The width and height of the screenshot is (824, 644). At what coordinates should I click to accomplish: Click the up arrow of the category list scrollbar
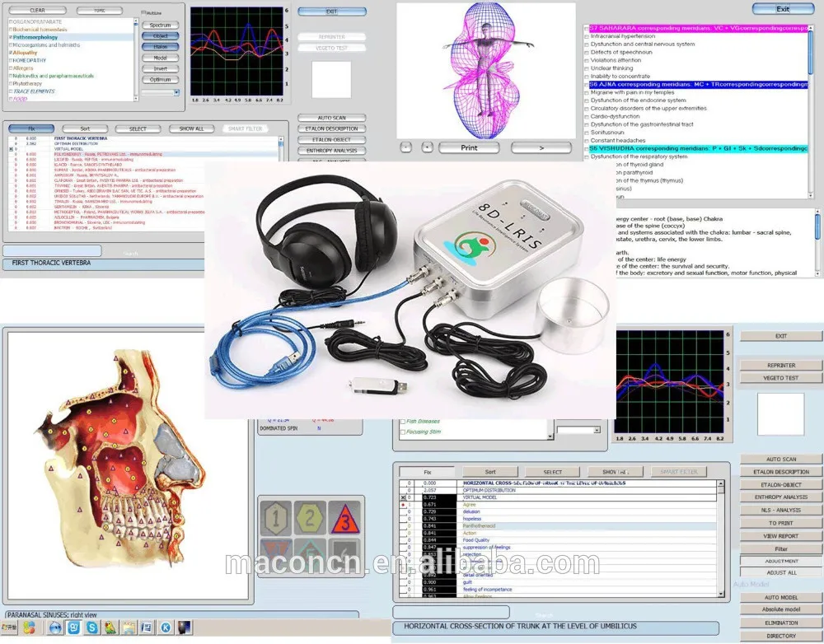136,21
